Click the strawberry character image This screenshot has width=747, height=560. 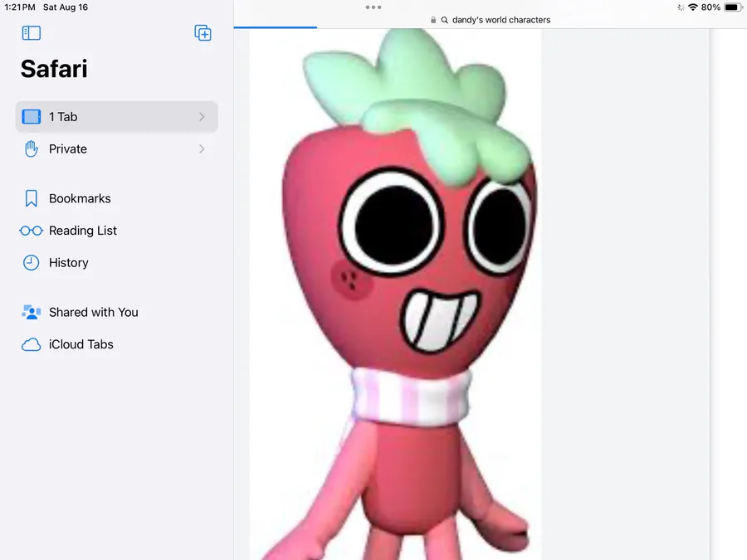tap(395, 295)
